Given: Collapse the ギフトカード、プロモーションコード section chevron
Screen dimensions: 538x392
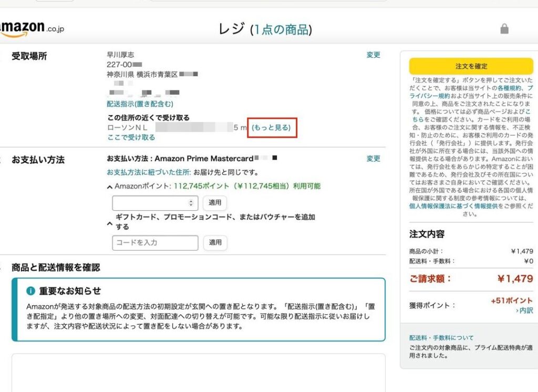Looking at the screenshot, I should click(x=109, y=223).
